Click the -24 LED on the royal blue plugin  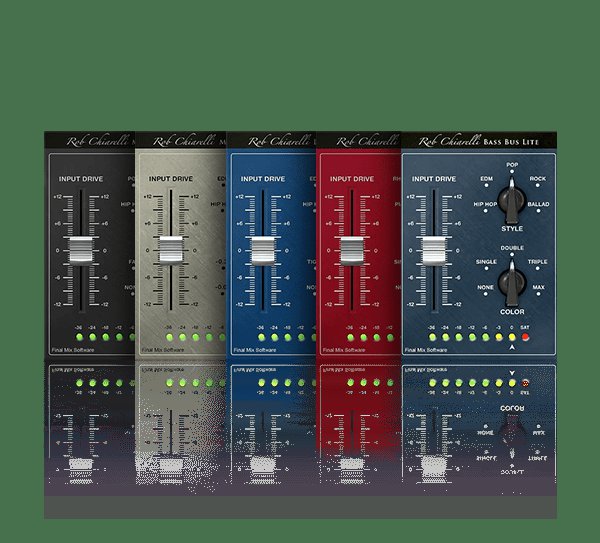(274, 337)
